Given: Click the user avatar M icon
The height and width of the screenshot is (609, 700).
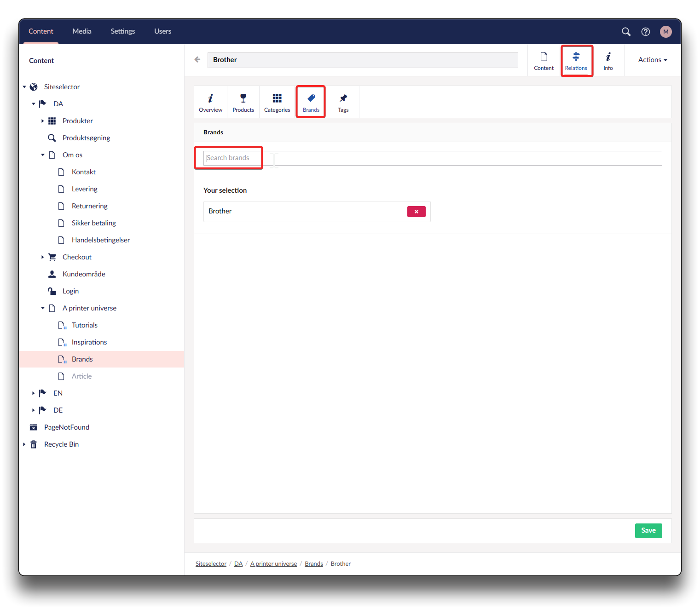Looking at the screenshot, I should point(665,32).
